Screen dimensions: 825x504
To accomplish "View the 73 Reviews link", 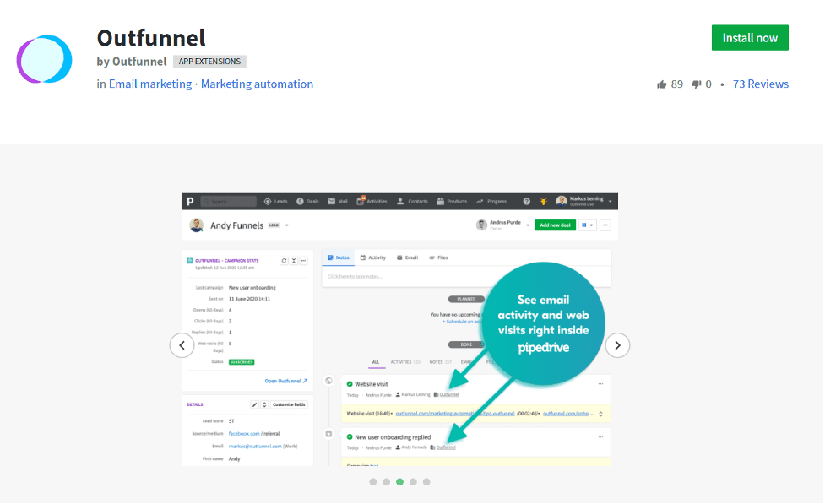I will (x=760, y=84).
